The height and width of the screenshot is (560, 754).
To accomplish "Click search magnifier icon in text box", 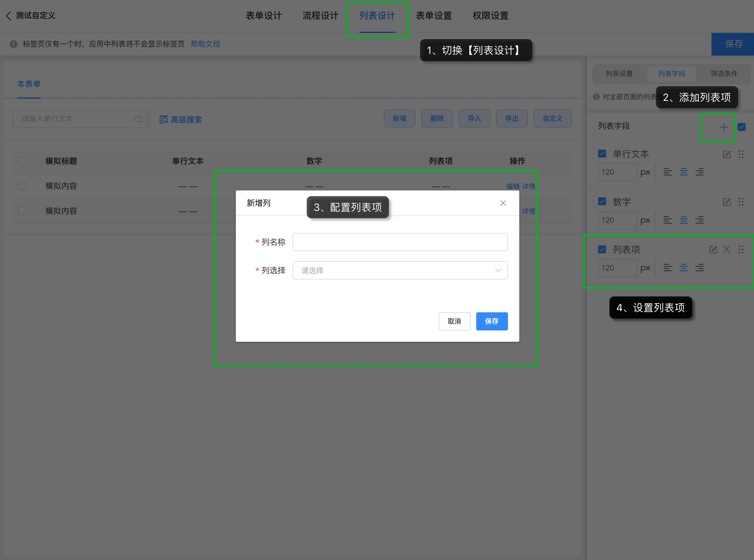I will click(x=138, y=119).
